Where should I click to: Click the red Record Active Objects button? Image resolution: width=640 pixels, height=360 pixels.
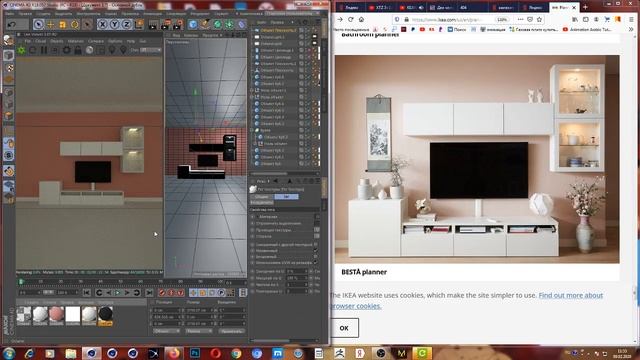tap(162, 293)
